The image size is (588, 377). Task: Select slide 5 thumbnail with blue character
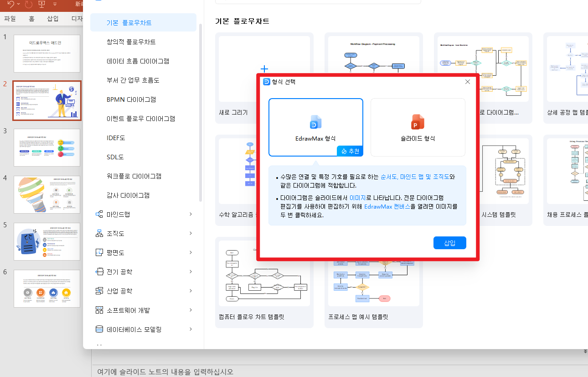point(47,241)
